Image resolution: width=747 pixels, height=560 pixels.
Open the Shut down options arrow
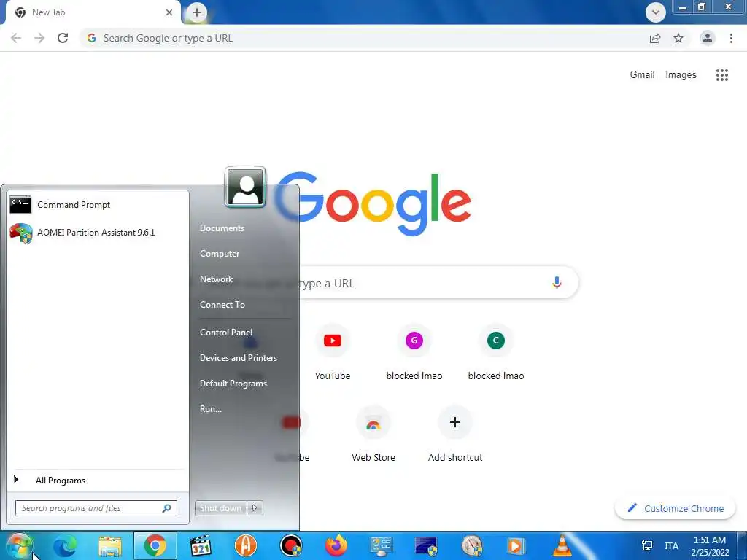(255, 508)
